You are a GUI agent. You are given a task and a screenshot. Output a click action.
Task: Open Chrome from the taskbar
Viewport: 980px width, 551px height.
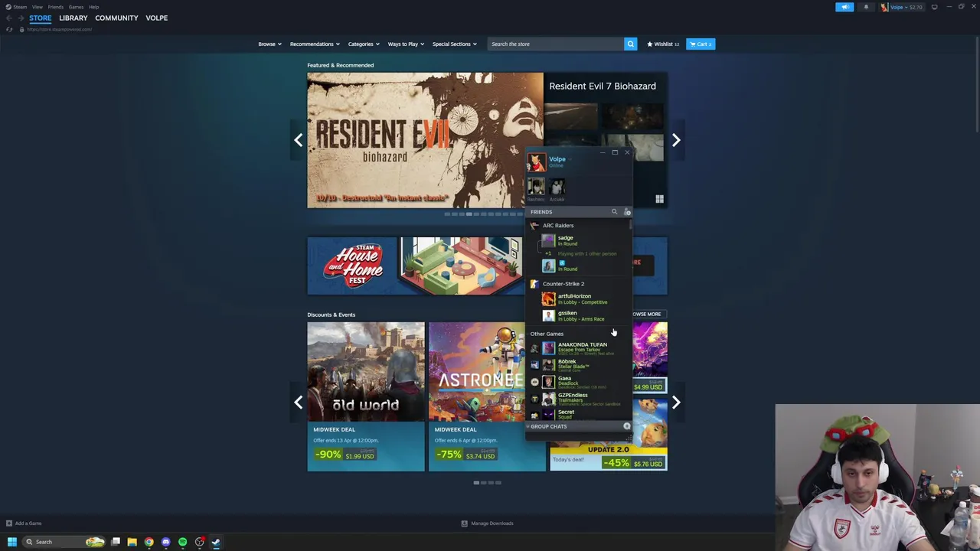(149, 542)
